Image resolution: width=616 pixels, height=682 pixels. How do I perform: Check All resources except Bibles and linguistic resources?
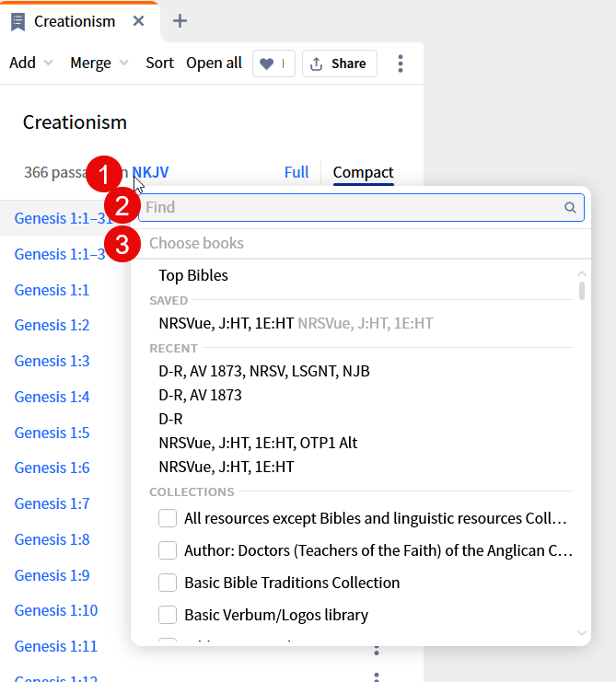(168, 518)
